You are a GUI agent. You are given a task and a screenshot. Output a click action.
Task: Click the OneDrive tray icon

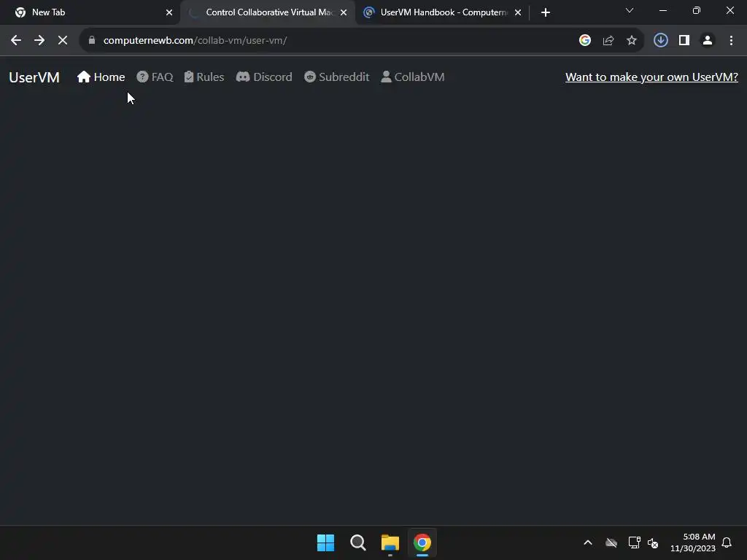(x=611, y=542)
